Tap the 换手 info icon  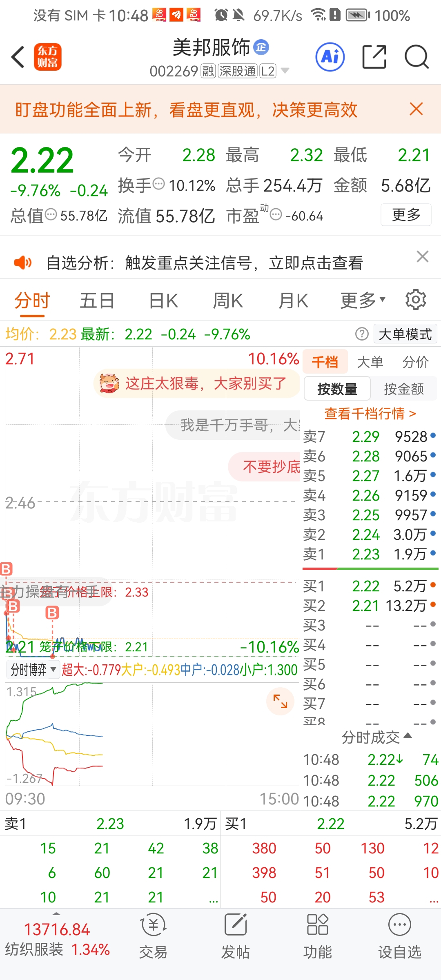click(x=158, y=184)
